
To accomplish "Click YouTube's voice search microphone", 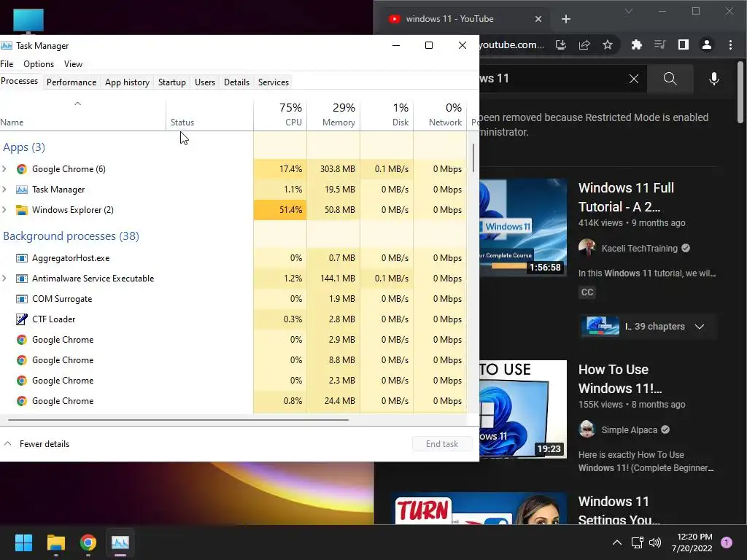I will coord(713,79).
